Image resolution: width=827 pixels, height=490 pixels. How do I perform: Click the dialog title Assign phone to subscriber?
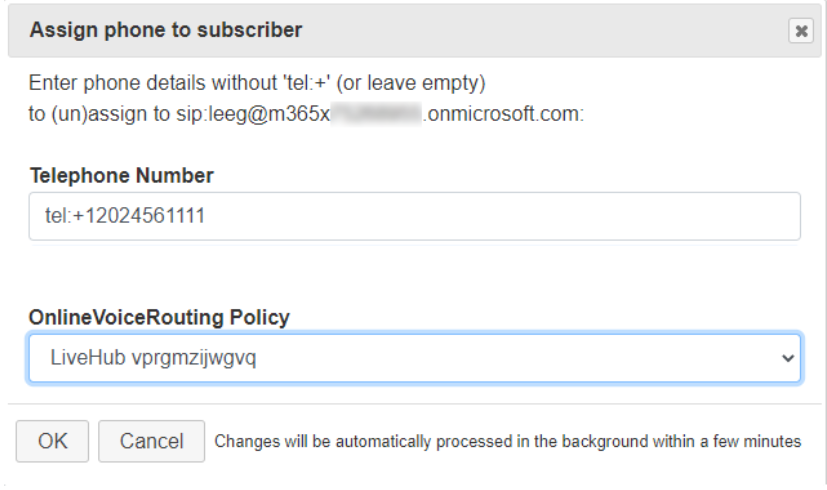pos(166,30)
